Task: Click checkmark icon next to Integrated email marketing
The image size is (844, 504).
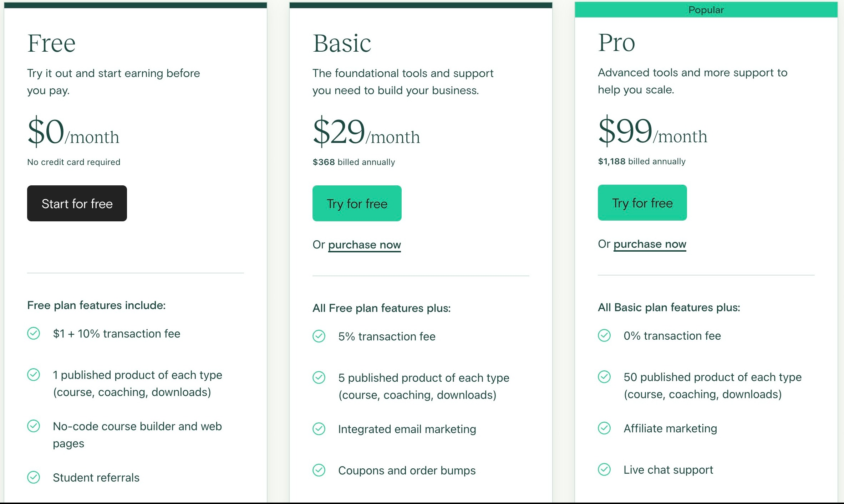Action: click(x=319, y=429)
